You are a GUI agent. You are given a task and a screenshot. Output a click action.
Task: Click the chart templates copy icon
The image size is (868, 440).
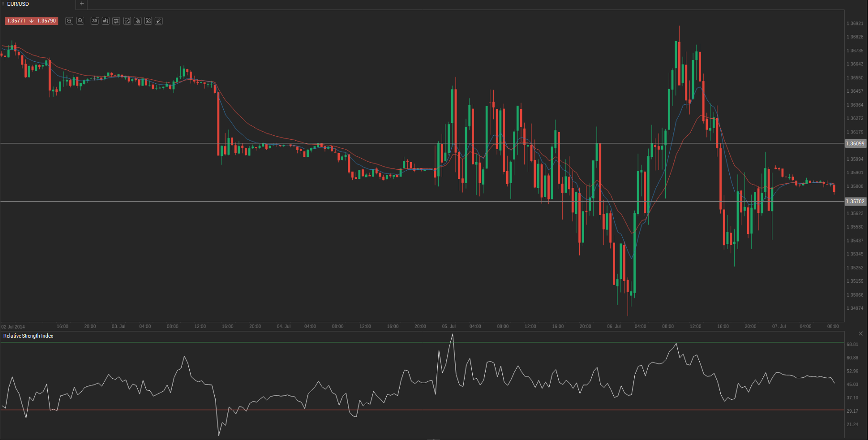click(138, 21)
